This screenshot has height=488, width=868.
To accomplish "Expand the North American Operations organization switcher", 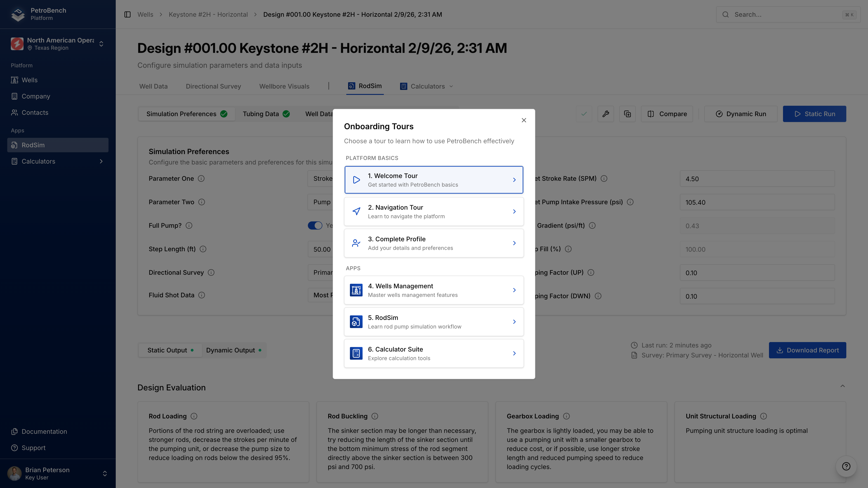I will (101, 44).
